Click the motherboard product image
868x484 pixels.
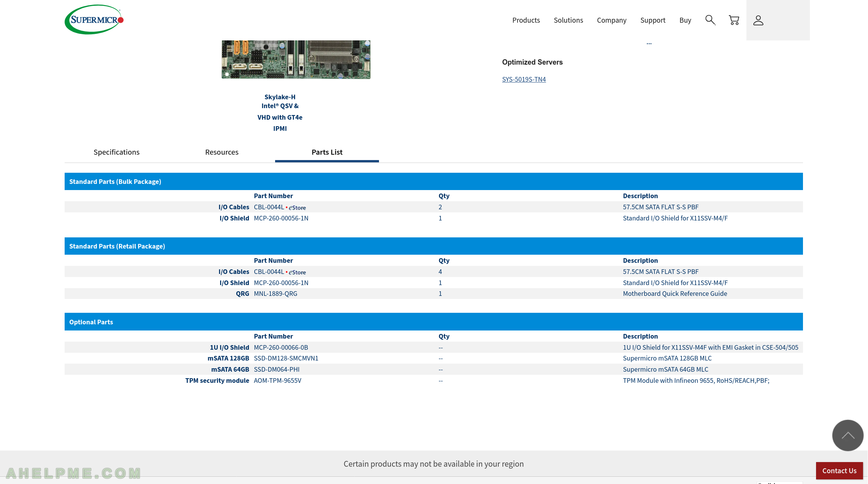(295, 59)
